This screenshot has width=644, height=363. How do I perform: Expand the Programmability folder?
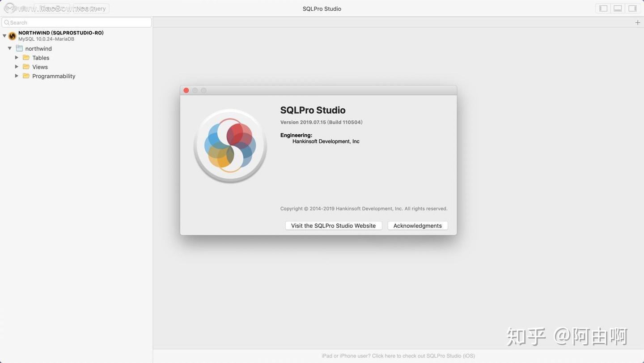(x=17, y=76)
